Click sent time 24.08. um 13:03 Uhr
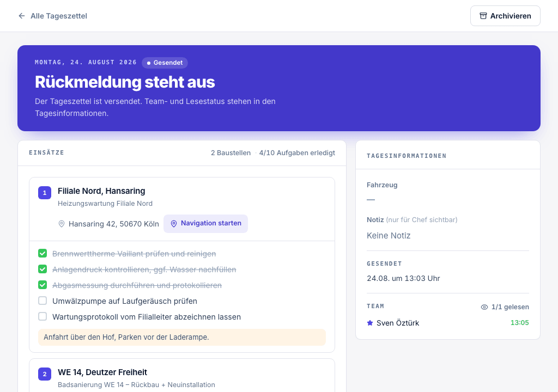Viewport: 558px width, 392px height. click(404, 279)
